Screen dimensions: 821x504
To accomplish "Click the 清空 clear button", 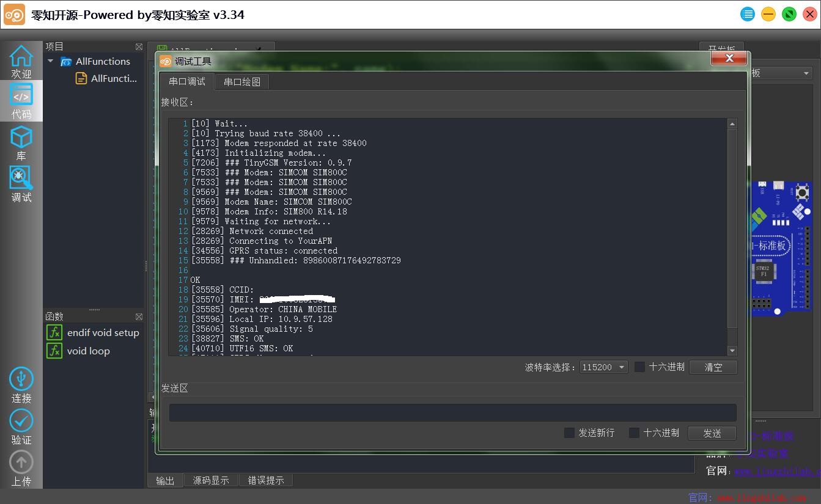I will (x=713, y=367).
